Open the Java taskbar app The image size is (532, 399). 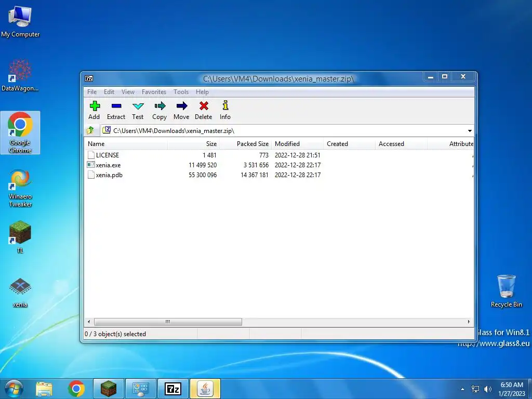point(205,389)
